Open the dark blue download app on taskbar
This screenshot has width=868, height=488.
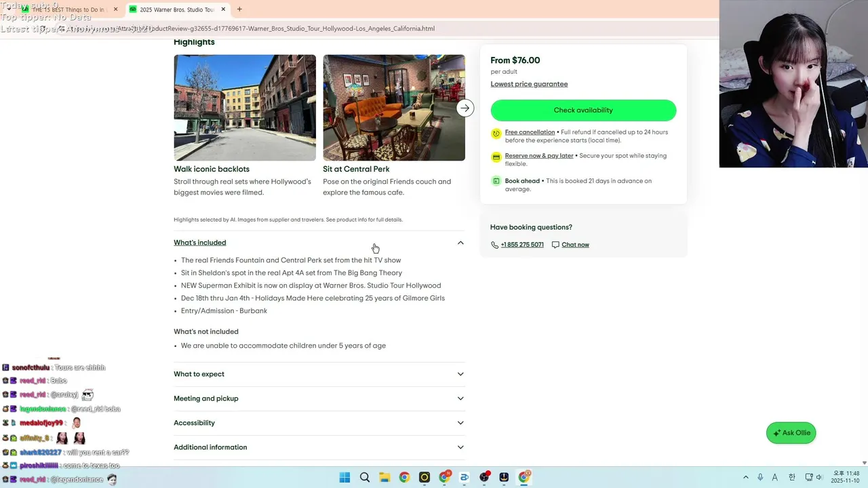tap(504, 477)
